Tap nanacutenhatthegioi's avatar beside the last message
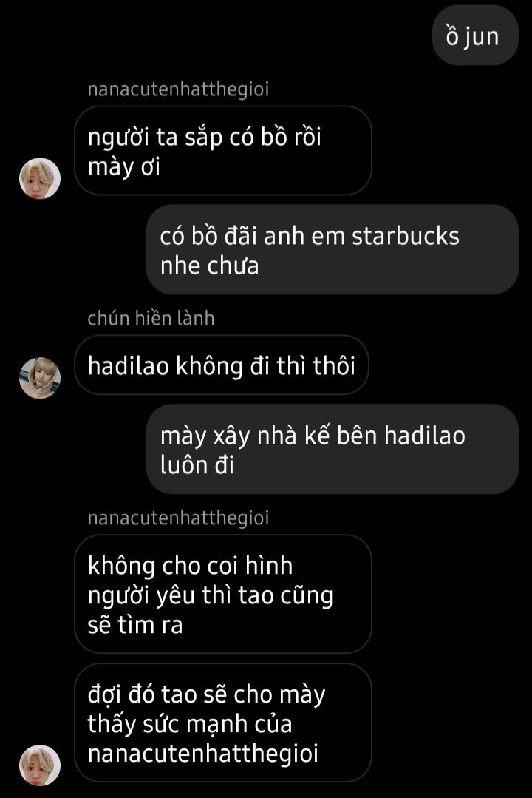This screenshot has width=532, height=798. pyautogui.click(x=40, y=765)
